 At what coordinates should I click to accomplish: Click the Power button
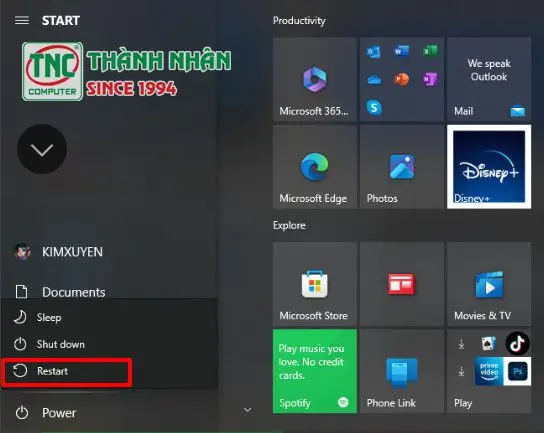pos(46,413)
